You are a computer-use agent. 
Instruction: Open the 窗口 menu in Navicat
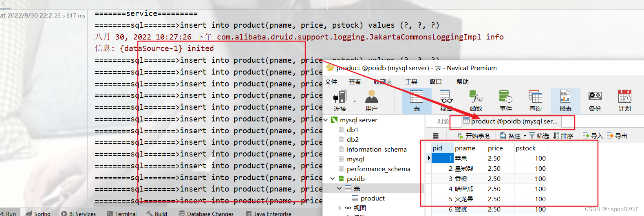coord(436,82)
